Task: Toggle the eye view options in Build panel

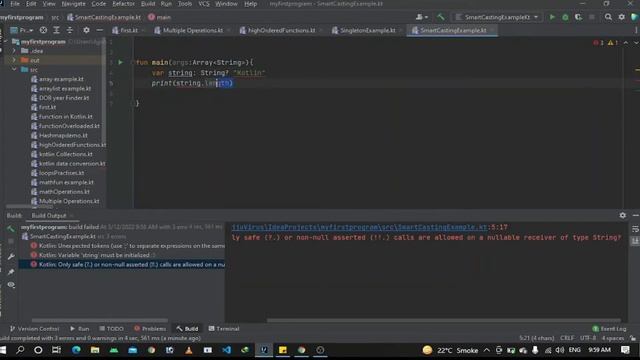Action: click(11, 285)
